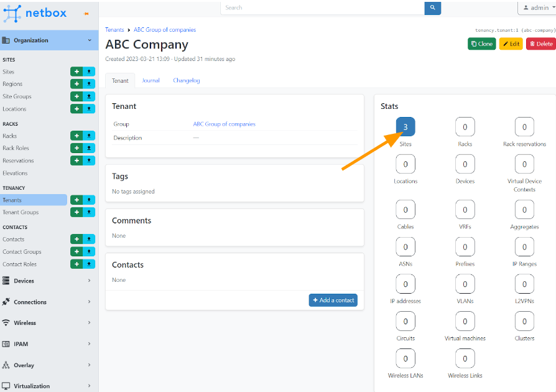Viewport: 556px width, 392px height.
Task: Add a new Region with plus icon
Action: click(x=76, y=84)
